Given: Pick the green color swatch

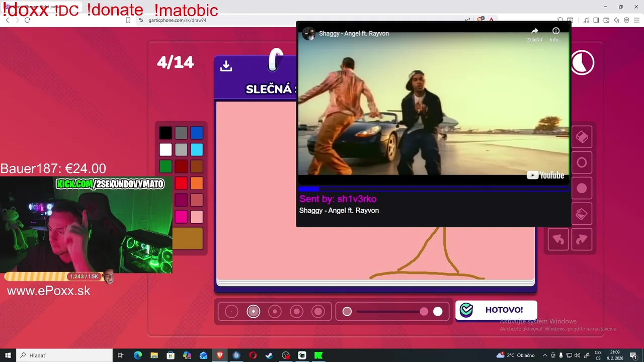Looking at the screenshot, I should (166, 166).
